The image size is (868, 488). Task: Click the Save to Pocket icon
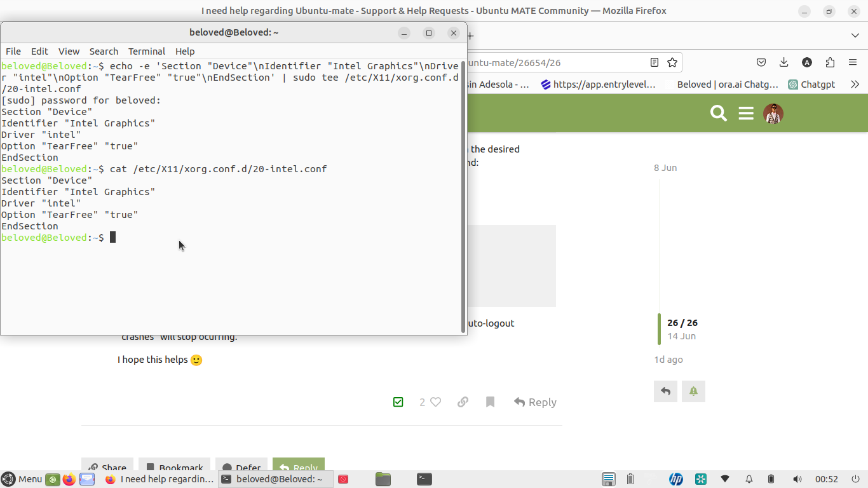[x=761, y=62]
